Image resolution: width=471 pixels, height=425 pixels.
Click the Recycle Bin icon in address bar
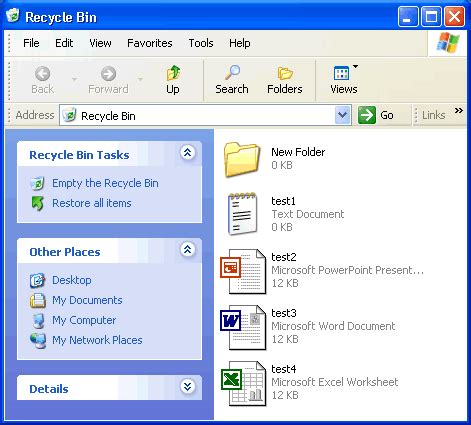(69, 115)
